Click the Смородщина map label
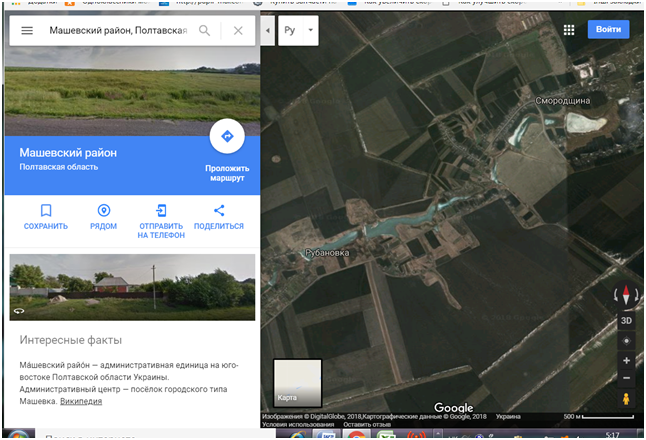 click(x=563, y=101)
